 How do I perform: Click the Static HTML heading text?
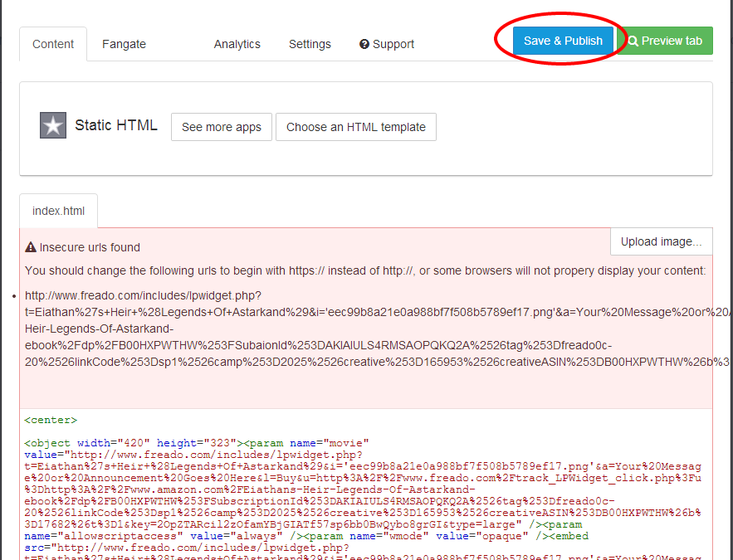116,125
